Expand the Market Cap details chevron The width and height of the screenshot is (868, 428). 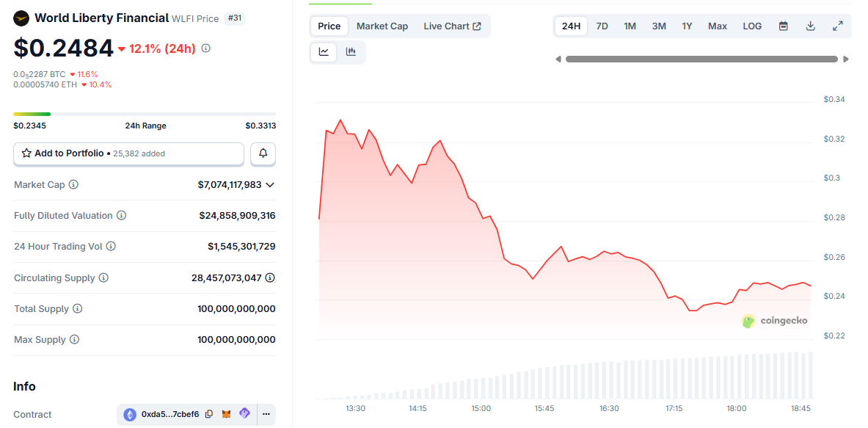pyautogui.click(x=270, y=185)
